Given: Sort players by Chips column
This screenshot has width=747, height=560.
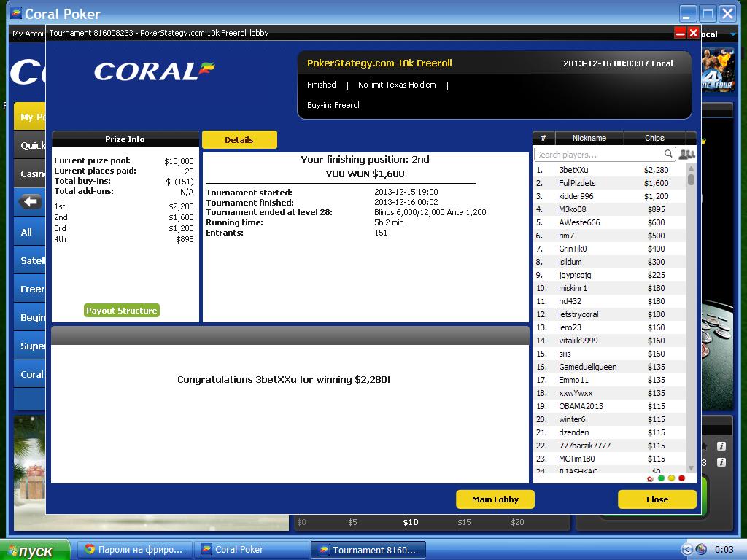Looking at the screenshot, I should (654, 138).
